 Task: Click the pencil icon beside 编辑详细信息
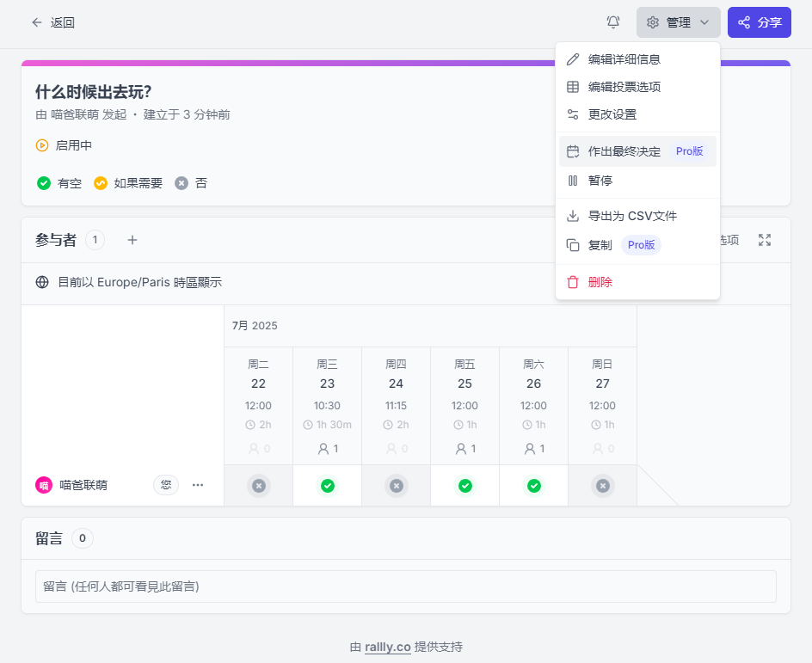coord(573,59)
